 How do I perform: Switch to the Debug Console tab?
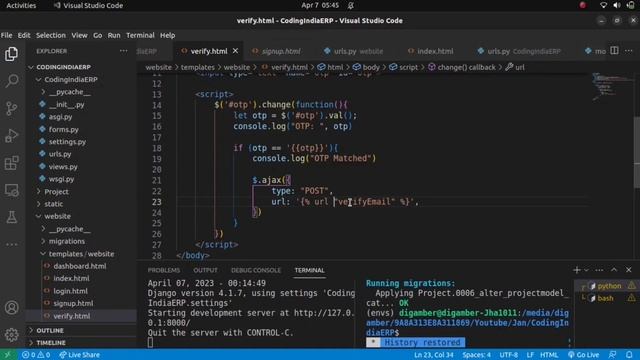(x=256, y=270)
